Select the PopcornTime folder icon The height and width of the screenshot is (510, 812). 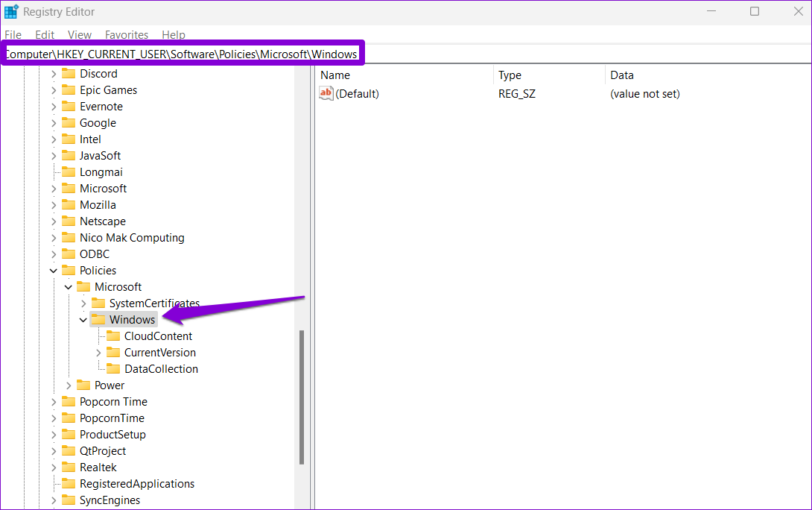tap(69, 418)
